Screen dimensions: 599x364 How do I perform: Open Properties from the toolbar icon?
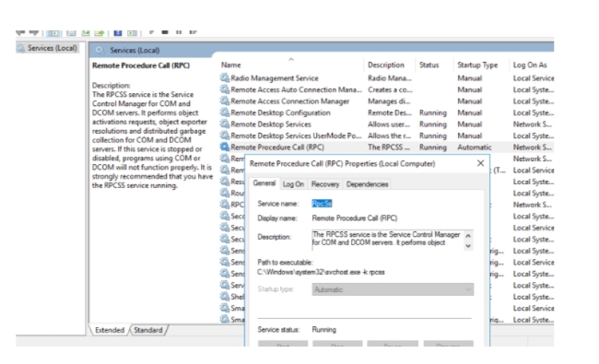click(x=71, y=33)
